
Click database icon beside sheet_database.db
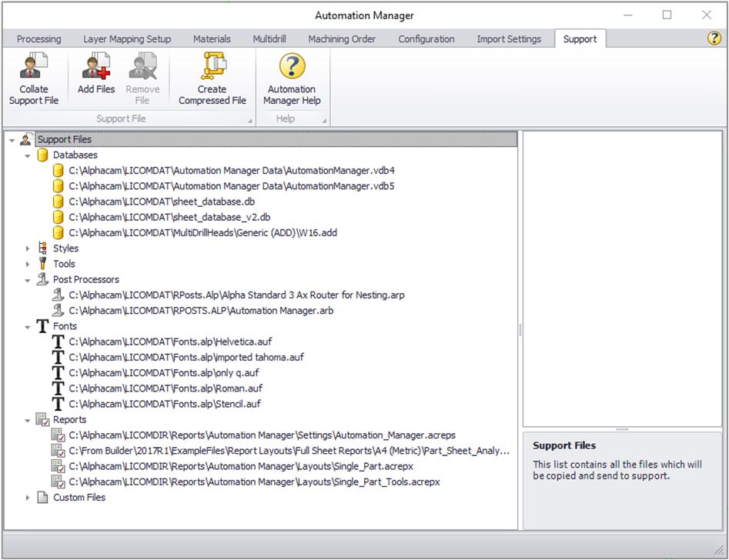click(x=58, y=202)
